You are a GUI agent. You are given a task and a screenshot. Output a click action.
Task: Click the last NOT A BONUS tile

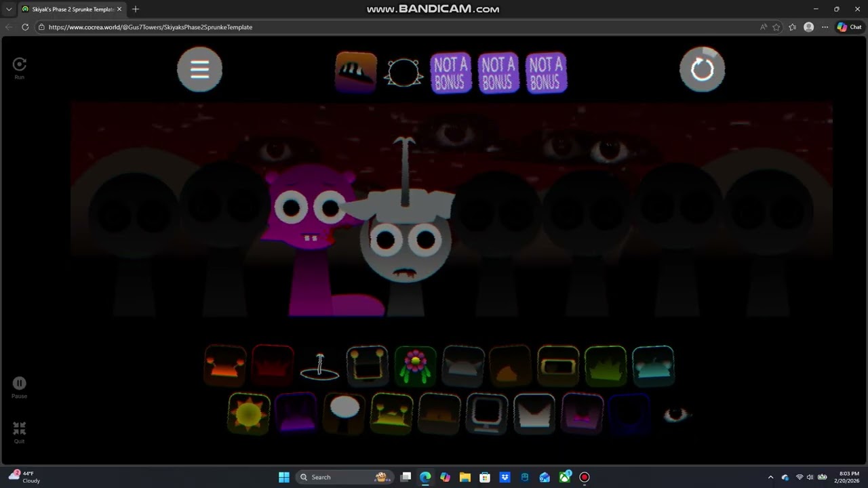546,73
